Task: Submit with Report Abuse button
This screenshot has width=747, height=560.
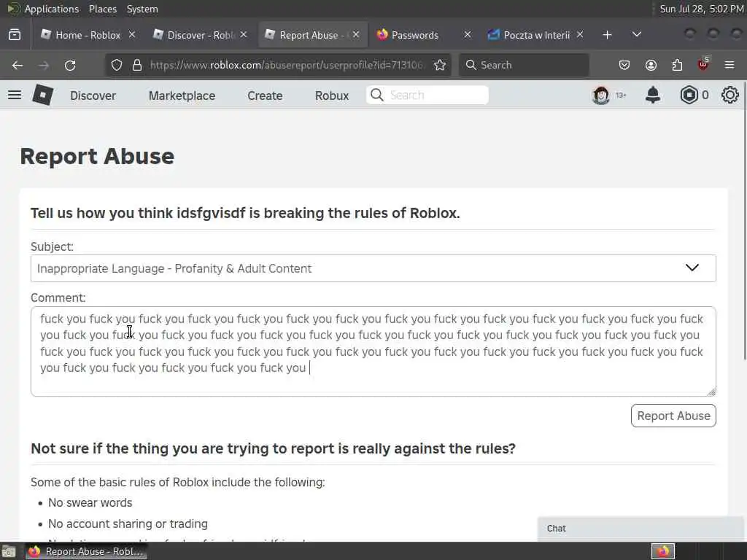Action: point(673,416)
